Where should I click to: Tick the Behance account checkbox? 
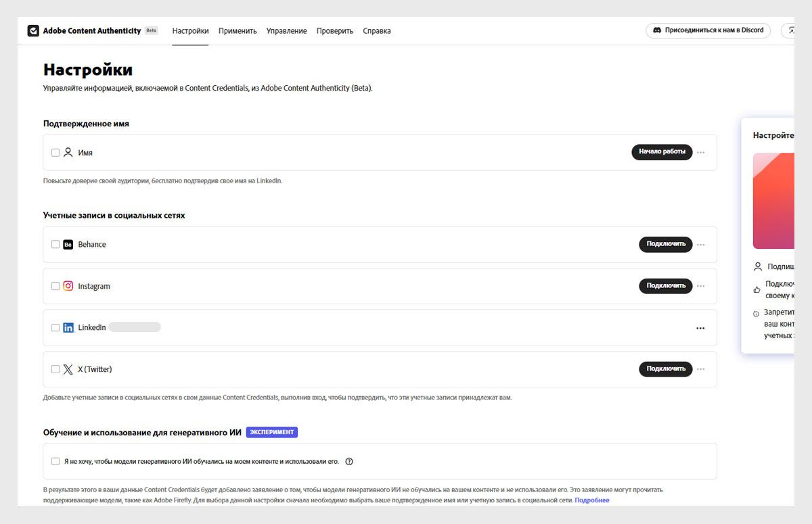(x=55, y=245)
